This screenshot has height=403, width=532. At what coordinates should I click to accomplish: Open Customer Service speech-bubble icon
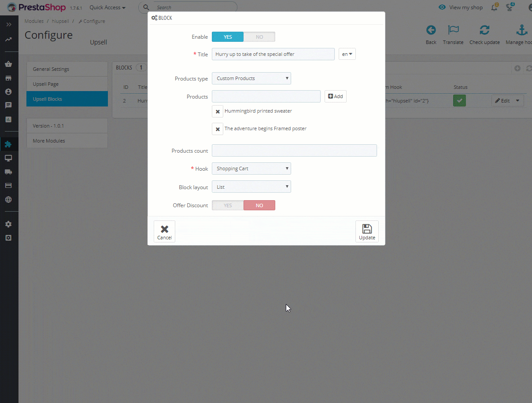[x=8, y=106]
